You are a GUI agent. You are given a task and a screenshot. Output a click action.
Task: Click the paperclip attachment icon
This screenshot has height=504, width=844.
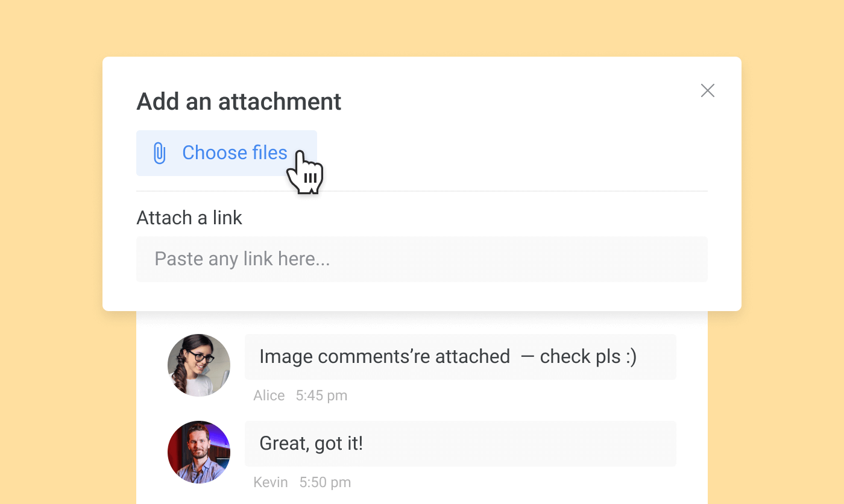tap(159, 153)
